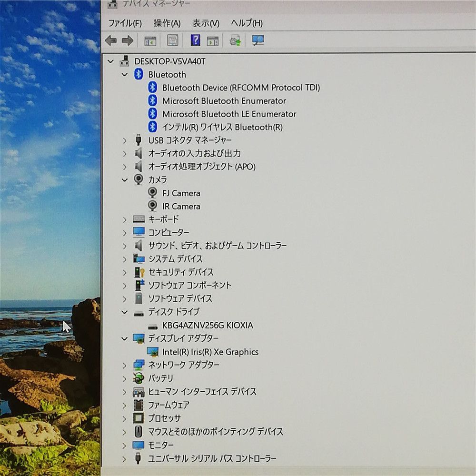Viewport: 476px width, 476px height.
Task: Select Intel(R) Iris(R) Xe Graphics adapter
Action: tap(210, 352)
